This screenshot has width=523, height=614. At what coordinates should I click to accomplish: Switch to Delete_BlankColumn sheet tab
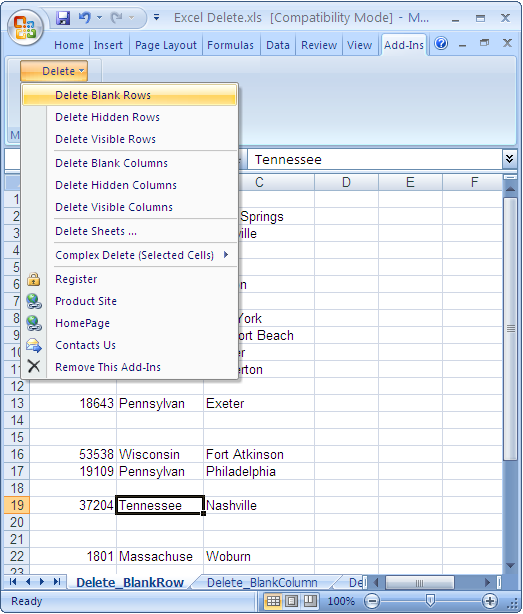pos(262,583)
